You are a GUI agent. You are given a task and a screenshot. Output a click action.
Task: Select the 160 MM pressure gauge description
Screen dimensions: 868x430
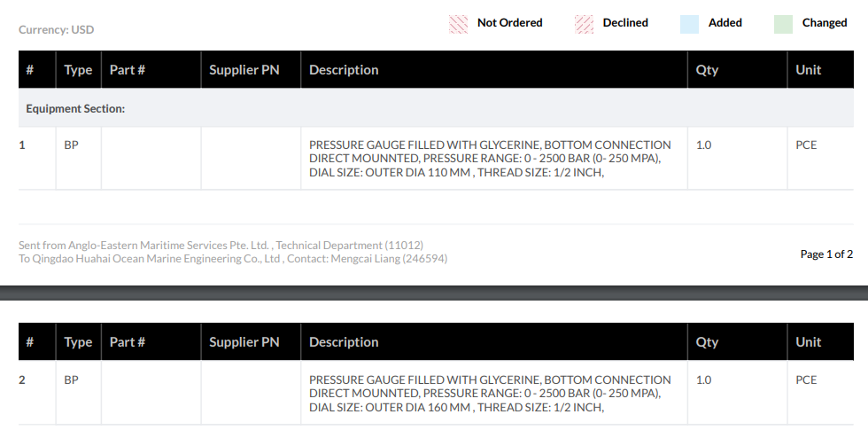click(490, 394)
